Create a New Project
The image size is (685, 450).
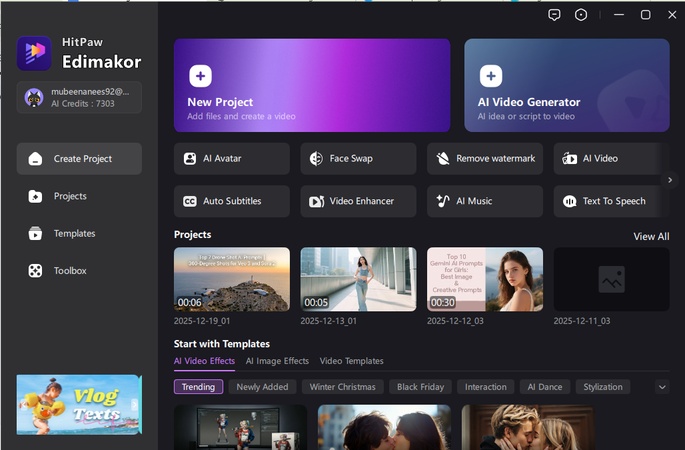[312, 86]
